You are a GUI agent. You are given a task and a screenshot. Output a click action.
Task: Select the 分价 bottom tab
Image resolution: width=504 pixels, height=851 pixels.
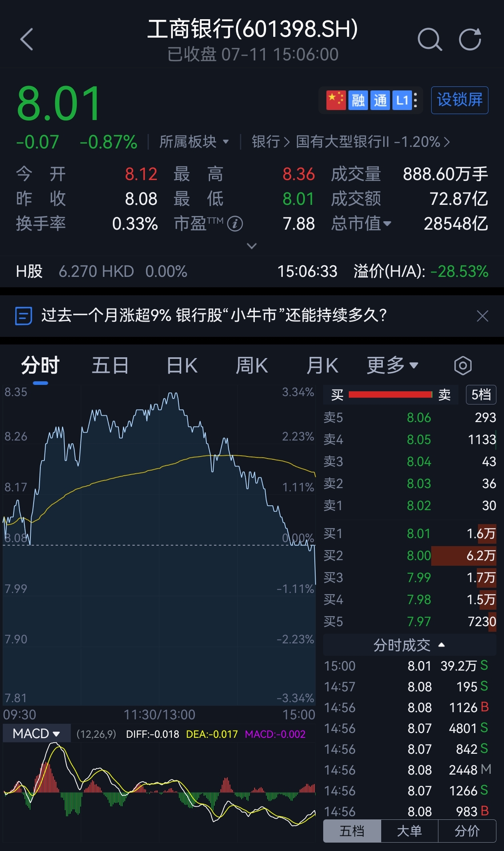pos(467,831)
